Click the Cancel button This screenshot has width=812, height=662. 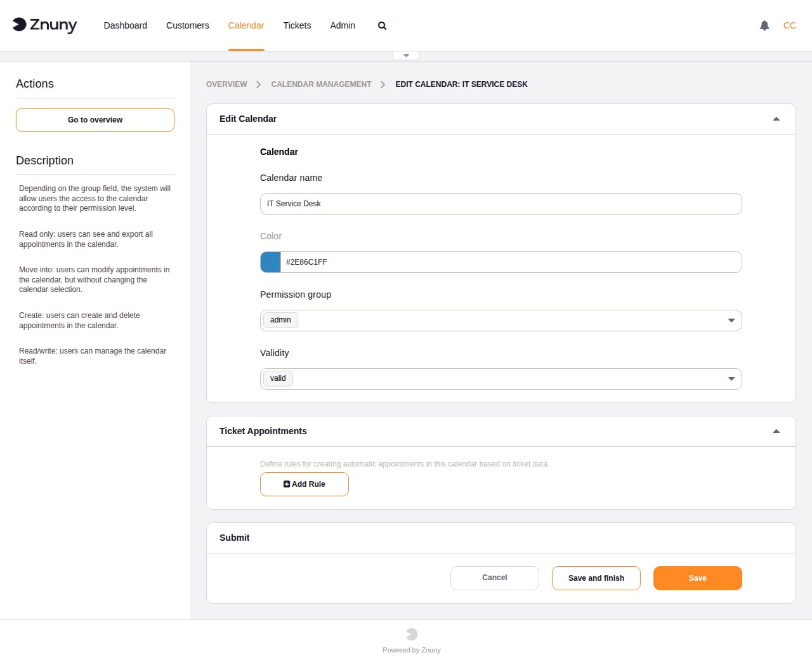click(x=495, y=578)
